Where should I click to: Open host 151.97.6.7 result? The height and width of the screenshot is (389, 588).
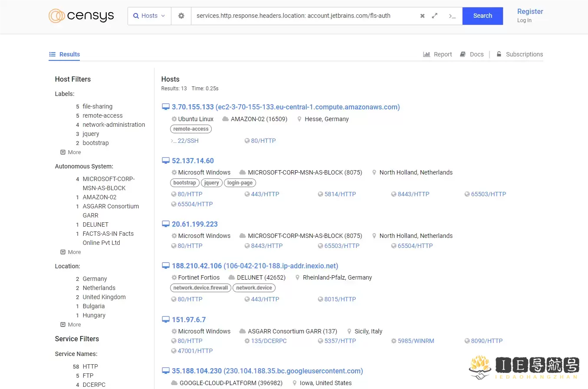pos(189,320)
